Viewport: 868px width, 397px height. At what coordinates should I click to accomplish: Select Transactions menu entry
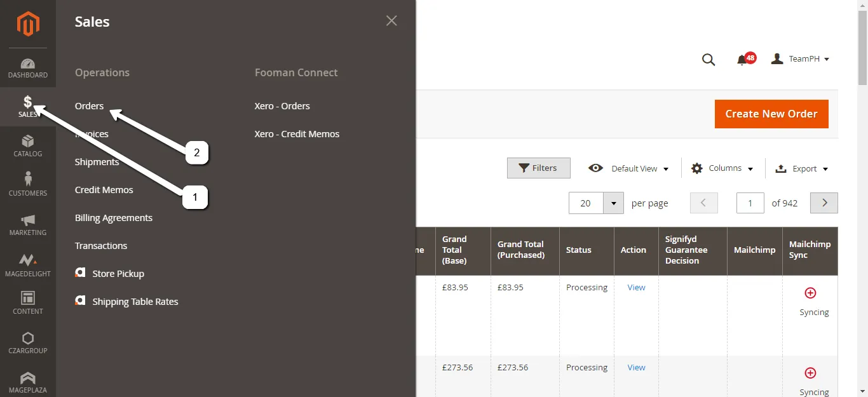click(101, 246)
